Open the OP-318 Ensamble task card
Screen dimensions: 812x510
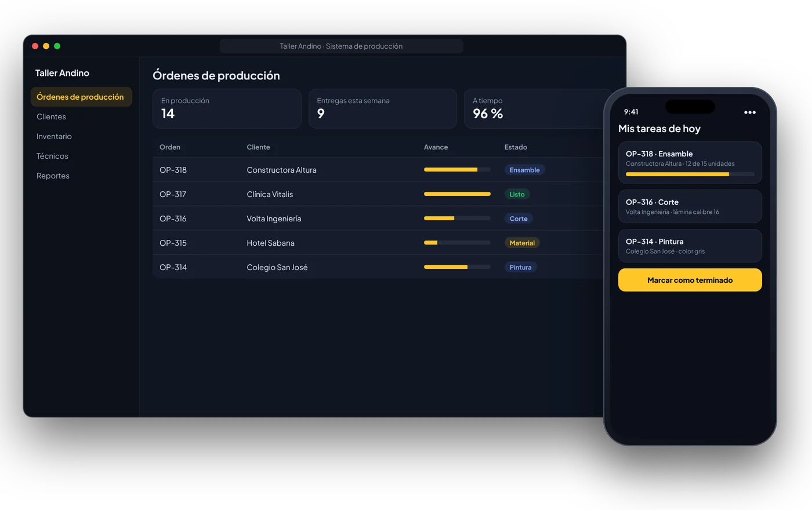pyautogui.click(x=690, y=162)
